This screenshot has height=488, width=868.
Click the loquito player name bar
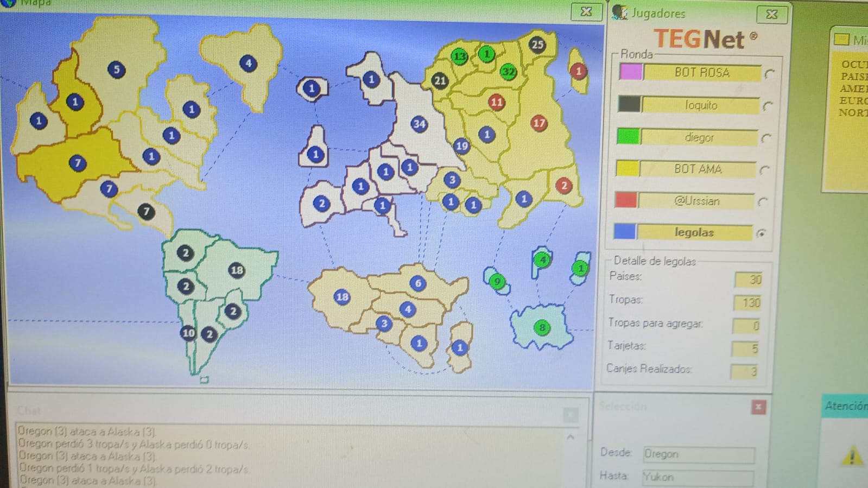(700, 105)
